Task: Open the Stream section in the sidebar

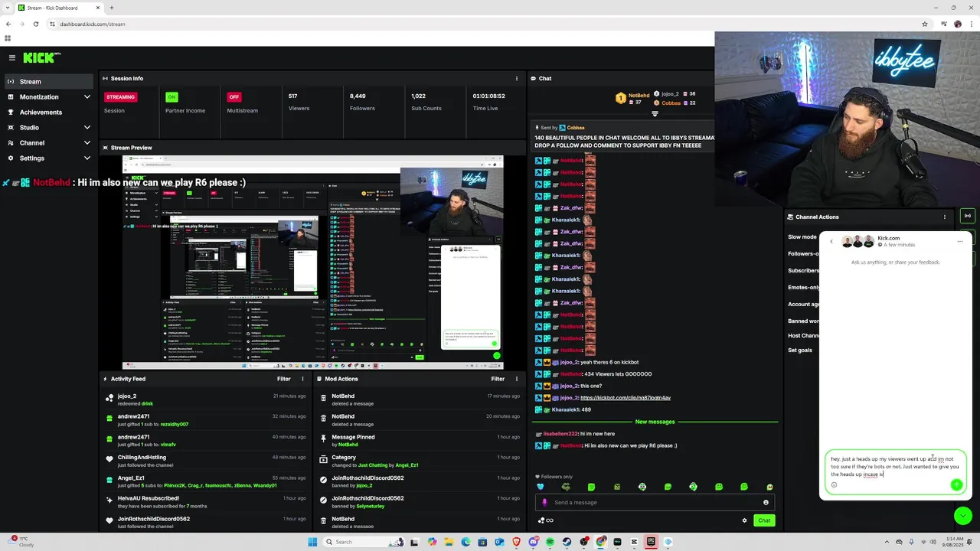Action: click(x=47, y=81)
